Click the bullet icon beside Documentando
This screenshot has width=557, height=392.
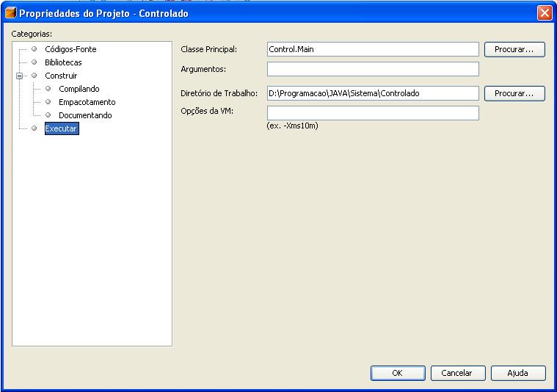[x=48, y=115]
